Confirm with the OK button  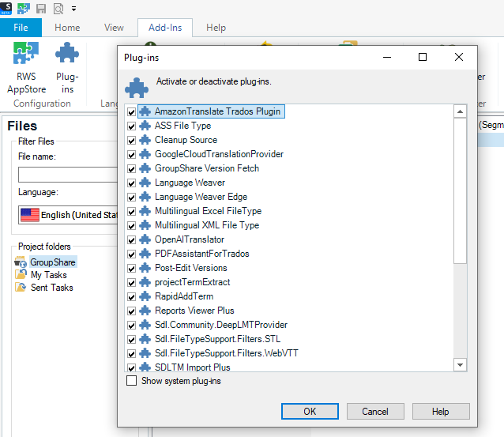tap(310, 411)
